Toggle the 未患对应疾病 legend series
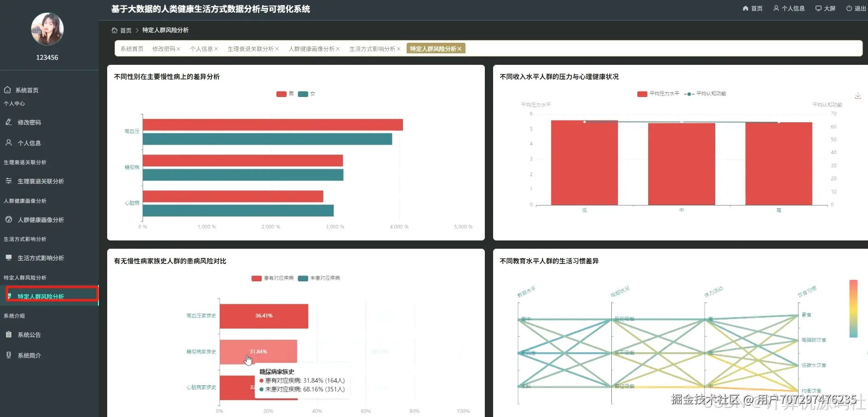Image resolution: width=868 pixels, height=417 pixels. (319, 278)
